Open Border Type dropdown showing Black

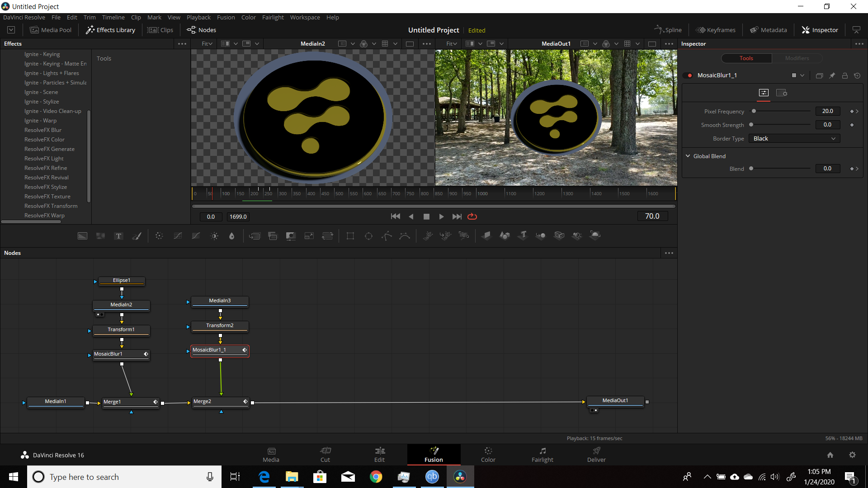pos(794,139)
